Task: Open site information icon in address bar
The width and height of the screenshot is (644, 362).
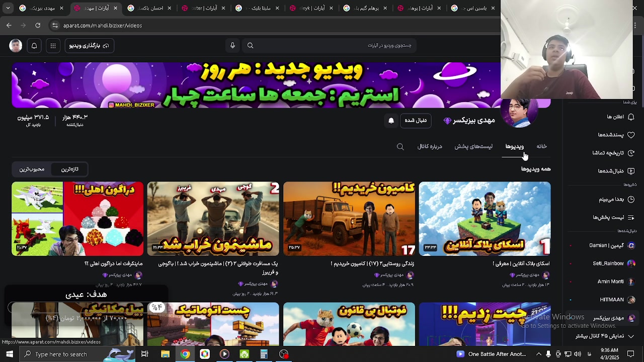Action: pos(55,25)
